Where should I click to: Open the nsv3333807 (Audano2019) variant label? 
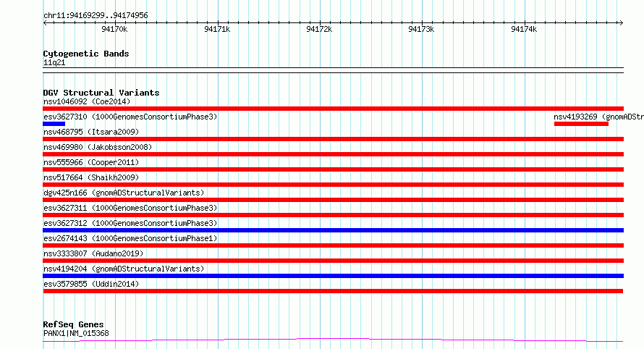tap(93, 253)
